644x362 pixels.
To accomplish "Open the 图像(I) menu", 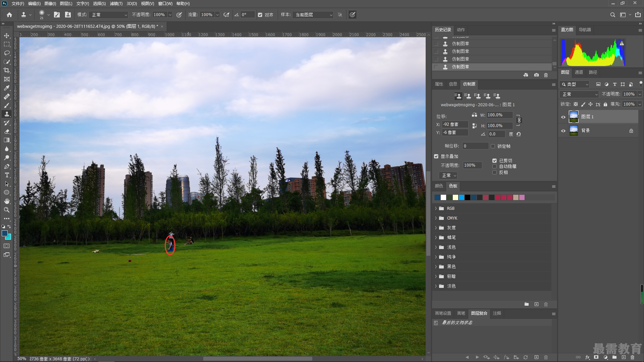I will tap(50, 4).
